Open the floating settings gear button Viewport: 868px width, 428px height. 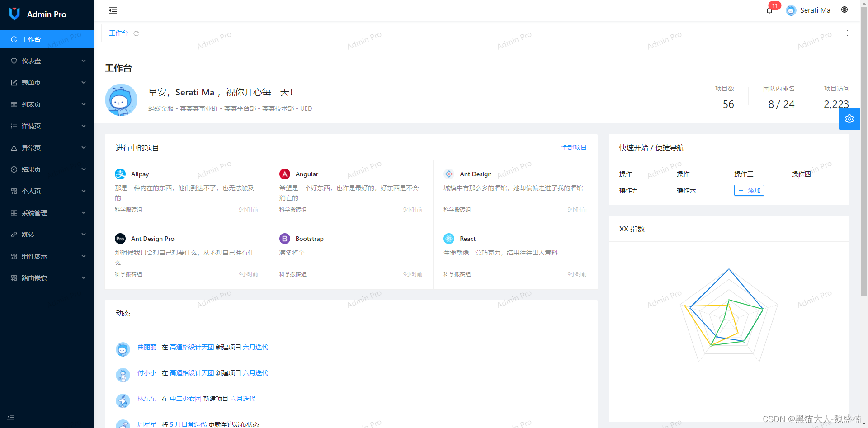(849, 118)
